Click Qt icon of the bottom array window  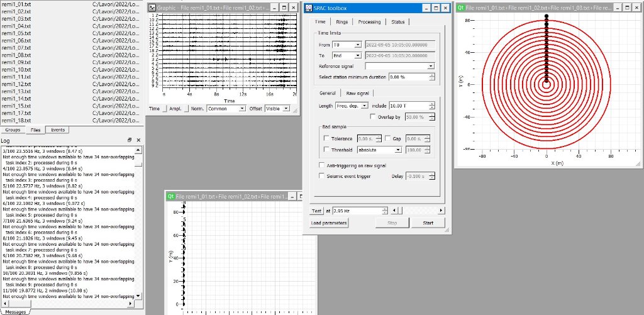pos(170,196)
